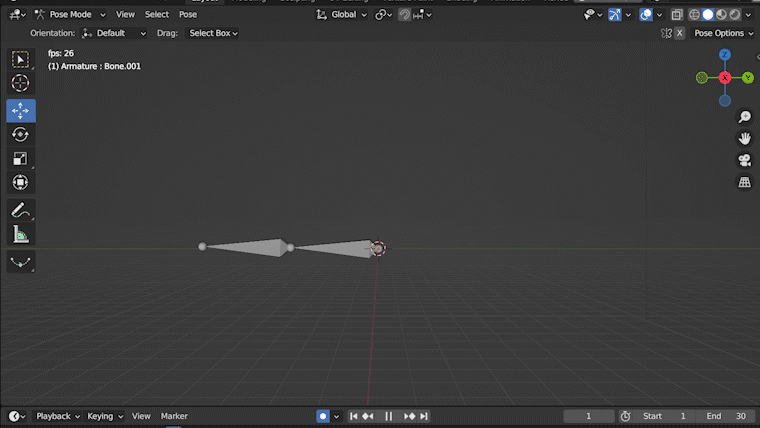760x428 pixels.
Task: Switch to rendered viewport shading
Action: click(x=735, y=15)
